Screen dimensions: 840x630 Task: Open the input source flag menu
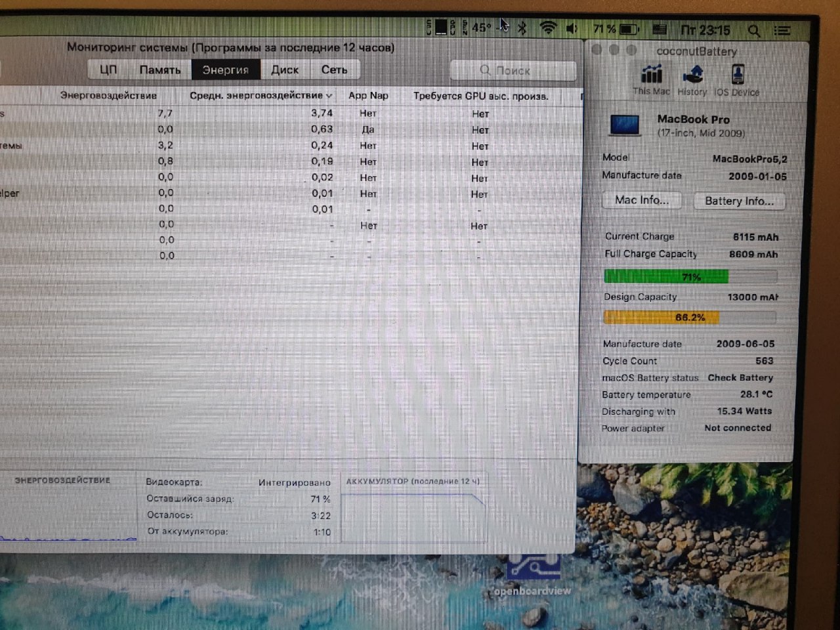[660, 30]
